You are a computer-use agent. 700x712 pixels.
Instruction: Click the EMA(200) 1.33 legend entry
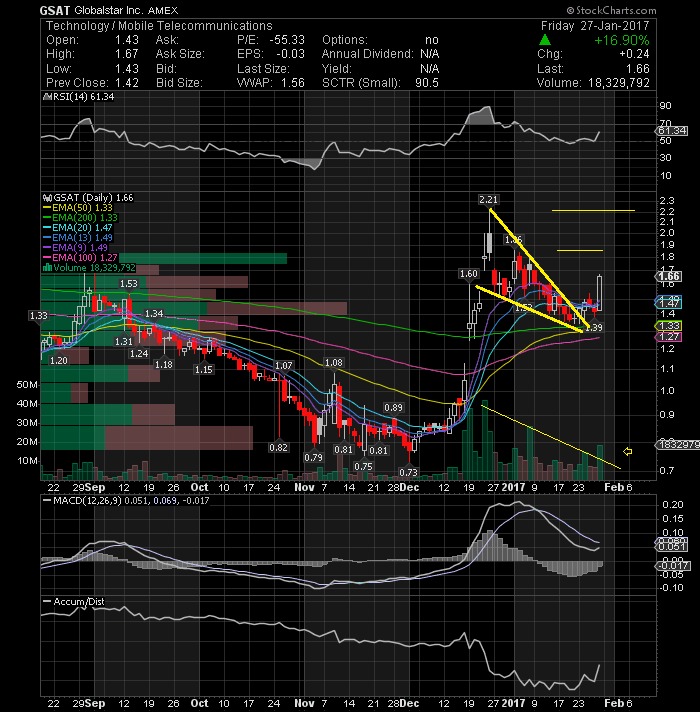pyautogui.click(x=80, y=218)
